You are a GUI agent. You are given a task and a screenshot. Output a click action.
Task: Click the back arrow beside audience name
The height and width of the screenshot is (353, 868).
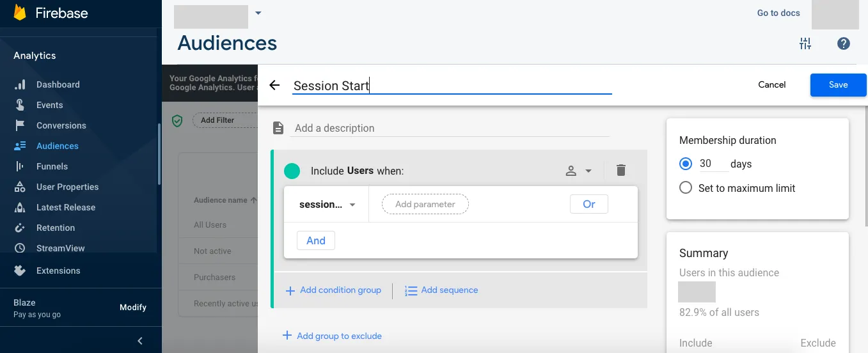pyautogui.click(x=275, y=85)
